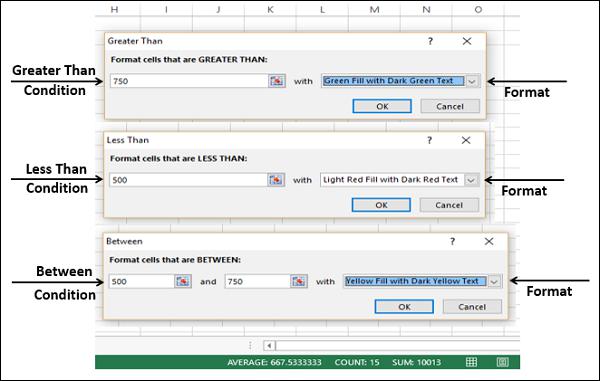Confirm OK in the Greater Than dialog

point(382,106)
